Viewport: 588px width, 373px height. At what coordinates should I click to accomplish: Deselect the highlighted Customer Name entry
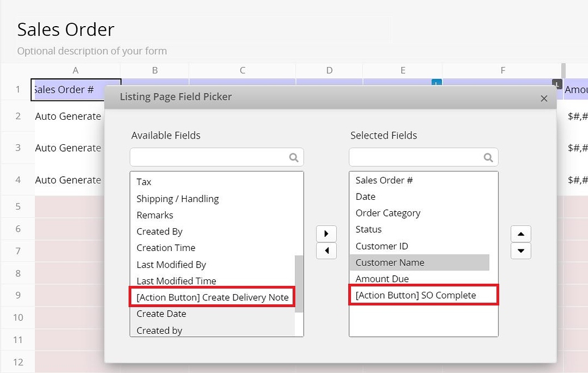[x=390, y=262]
